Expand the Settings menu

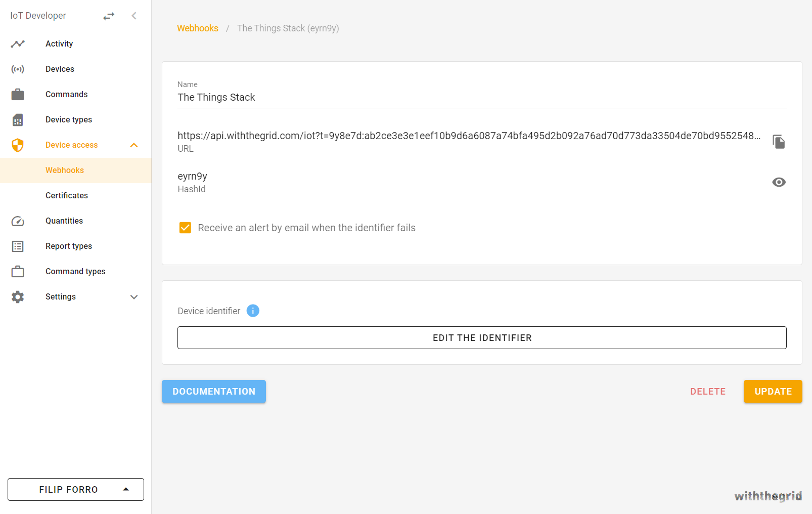coord(133,297)
